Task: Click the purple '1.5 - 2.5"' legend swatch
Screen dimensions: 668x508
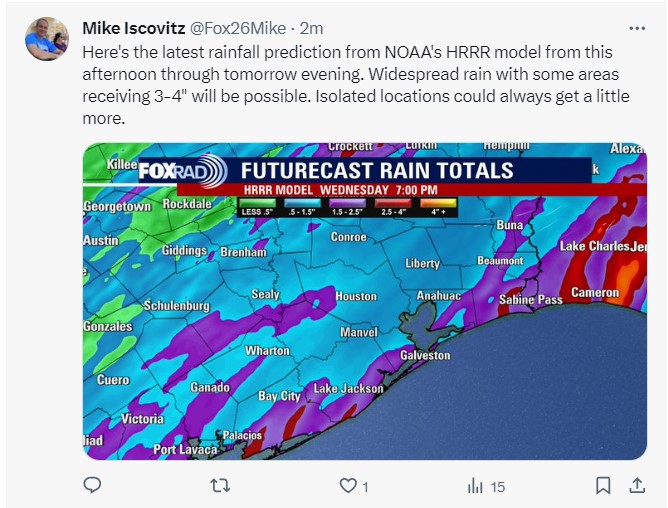Action: (350, 204)
